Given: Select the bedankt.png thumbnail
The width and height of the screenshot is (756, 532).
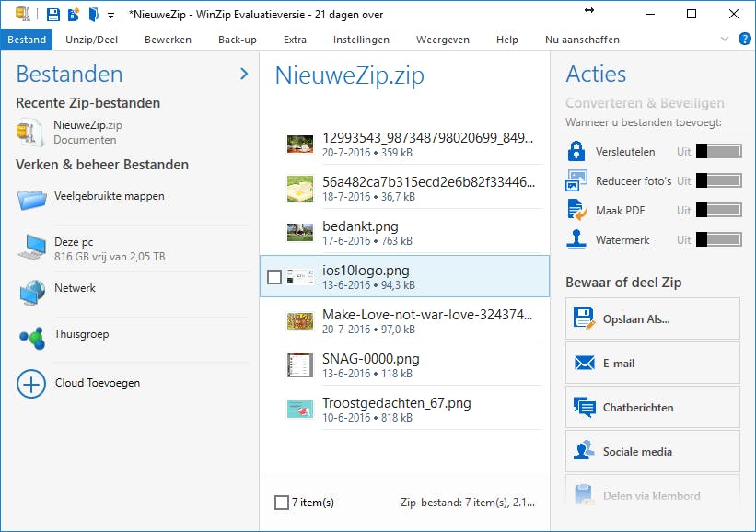Looking at the screenshot, I should 298,233.
